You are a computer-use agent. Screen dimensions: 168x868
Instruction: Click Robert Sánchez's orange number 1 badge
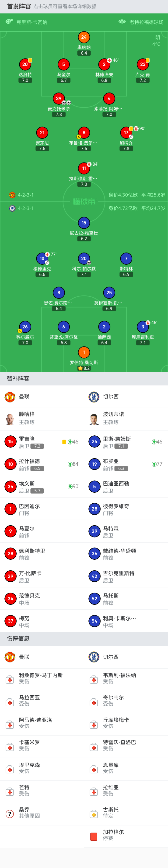(84, 352)
